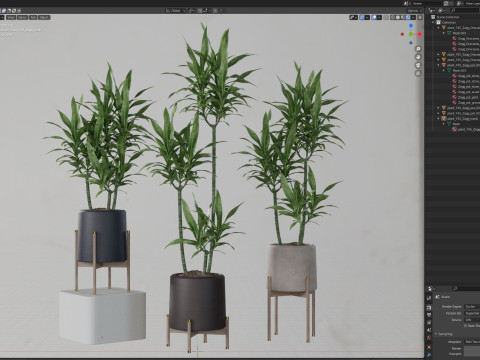Switch to solid viewport shading
Viewport: 480px width, 360px height.
pos(398,17)
